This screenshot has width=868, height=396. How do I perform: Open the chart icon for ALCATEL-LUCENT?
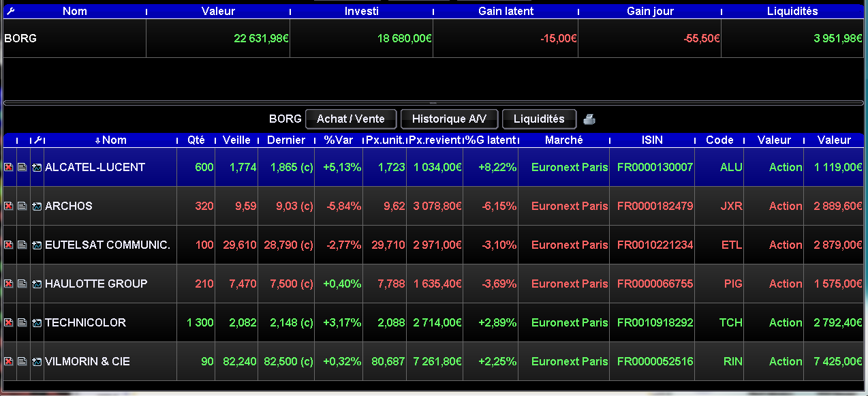pyautogui.click(x=36, y=167)
